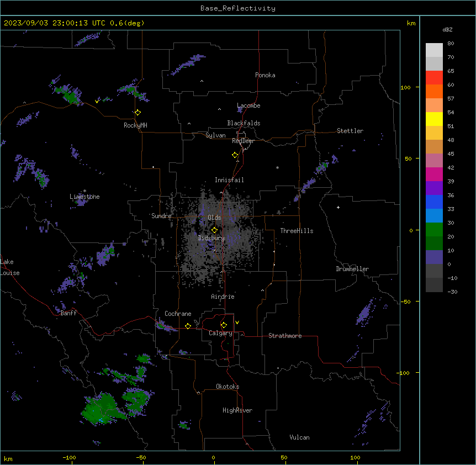Select the Blackfalds label
Image resolution: width=476 pixels, height=465 pixels.
click(244, 123)
